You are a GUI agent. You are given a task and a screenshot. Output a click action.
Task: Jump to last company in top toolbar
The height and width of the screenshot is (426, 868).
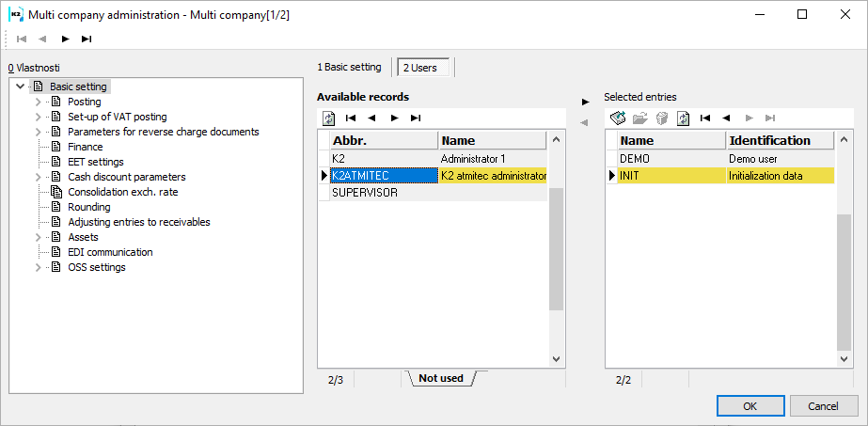coord(87,39)
